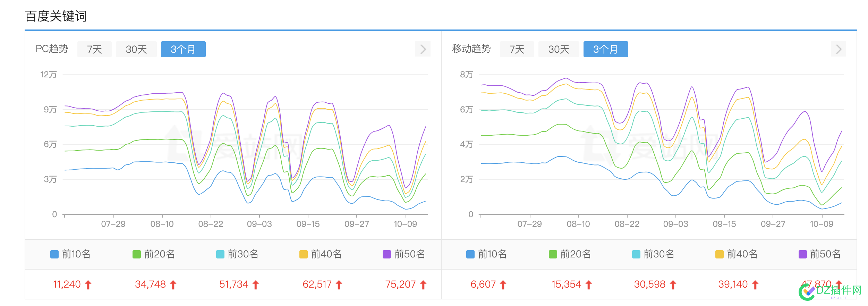868x306 pixels.
Task: Click the PC value 75,207
Action: click(x=401, y=284)
